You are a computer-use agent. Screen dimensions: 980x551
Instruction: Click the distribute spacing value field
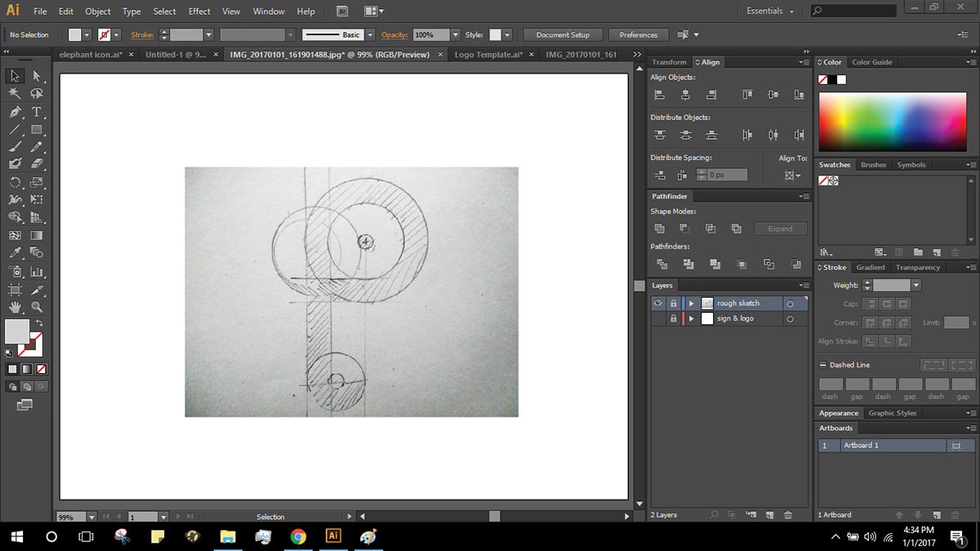[727, 175]
